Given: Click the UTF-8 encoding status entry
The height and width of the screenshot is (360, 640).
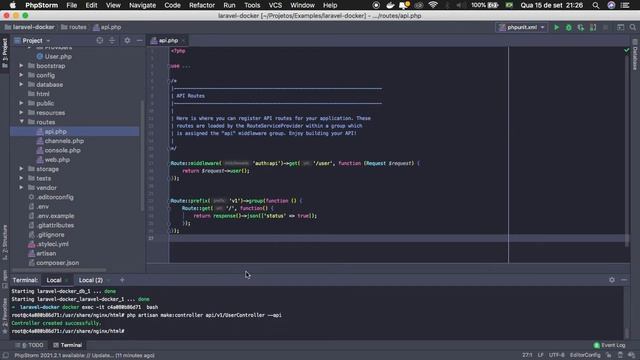Looking at the screenshot, I should [x=556, y=356].
